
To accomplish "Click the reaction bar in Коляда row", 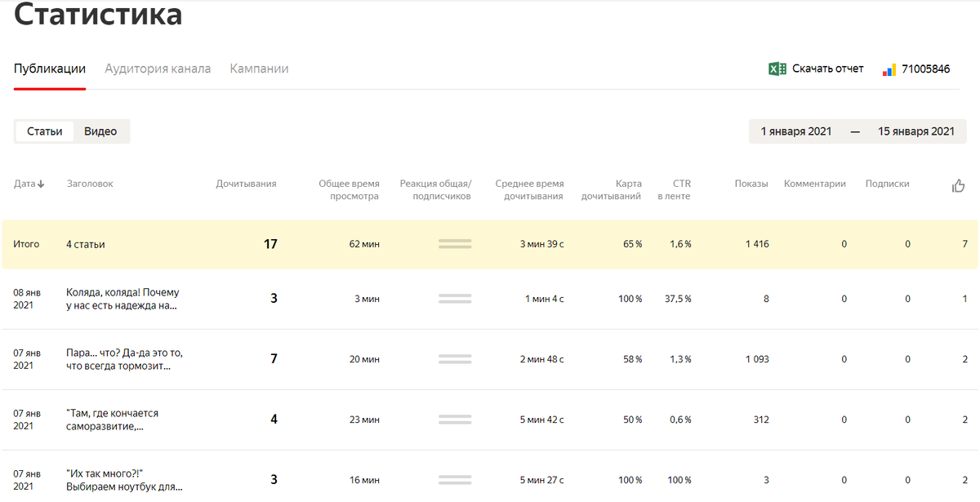I will click(455, 299).
